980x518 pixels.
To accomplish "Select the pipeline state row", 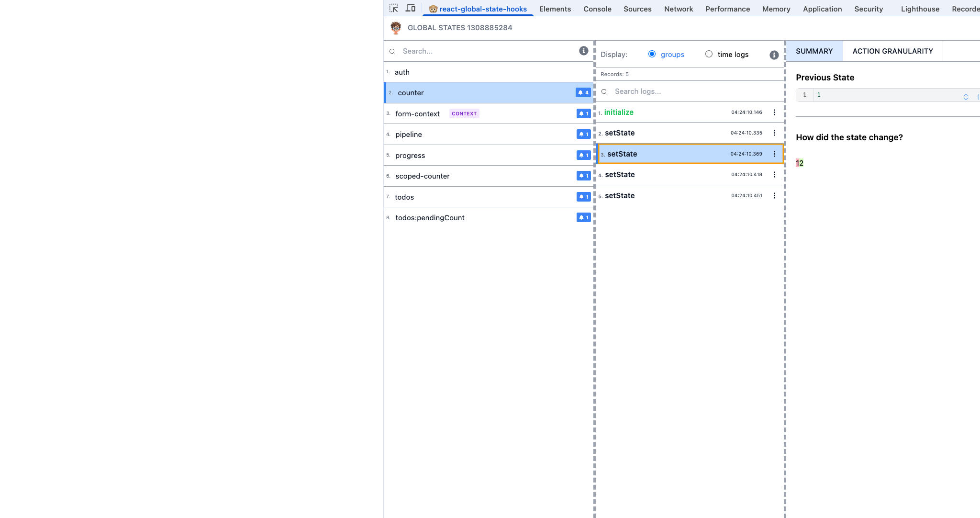I will (489, 135).
